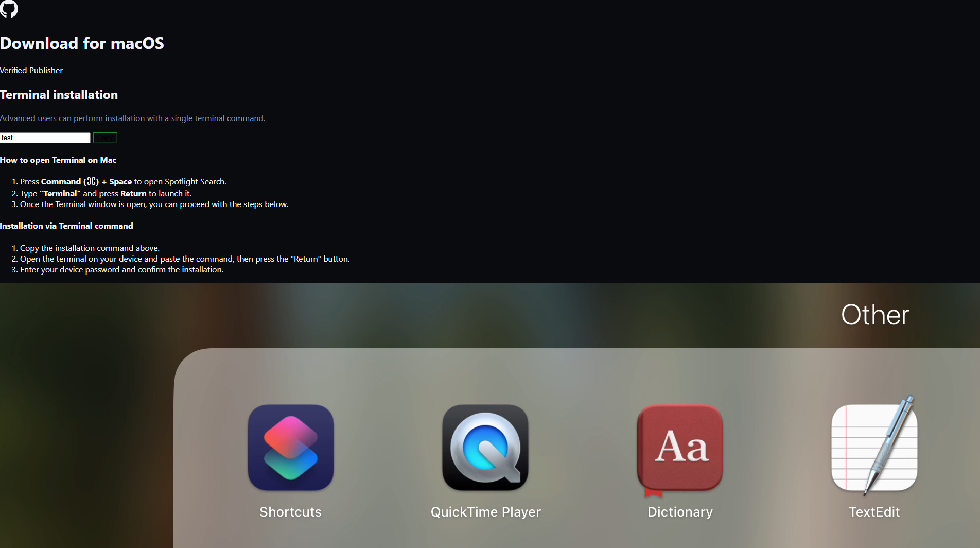Click the "Terminal installation" heading
The width and height of the screenshot is (980, 548).
tap(59, 95)
